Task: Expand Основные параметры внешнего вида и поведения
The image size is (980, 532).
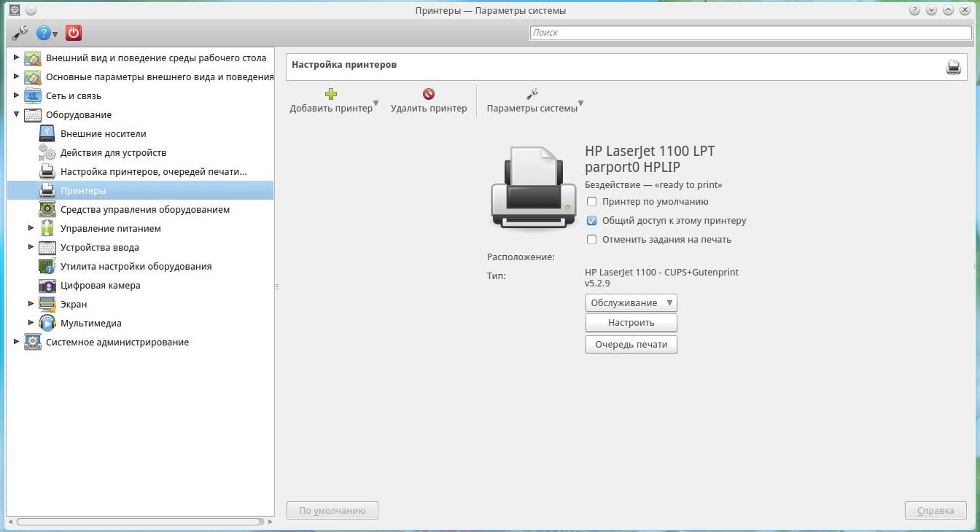Action: [x=16, y=77]
